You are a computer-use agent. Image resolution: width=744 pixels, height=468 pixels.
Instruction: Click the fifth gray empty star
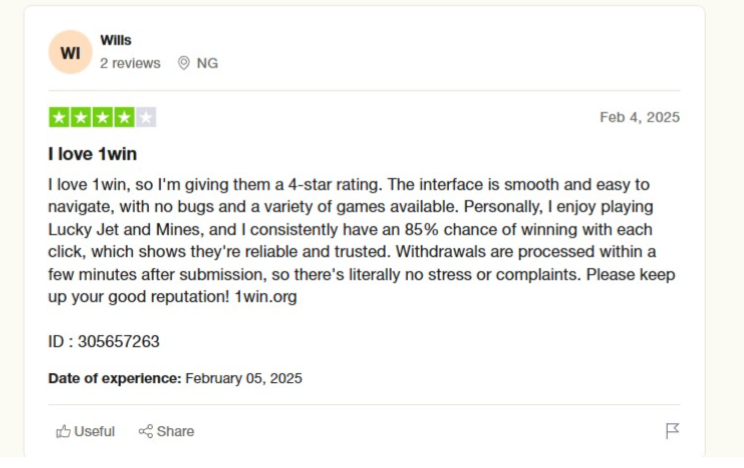tap(146, 117)
